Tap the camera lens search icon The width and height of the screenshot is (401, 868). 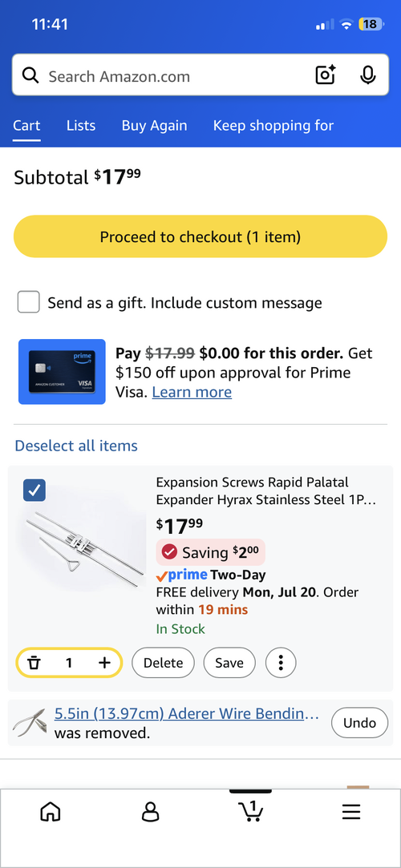pos(326,75)
